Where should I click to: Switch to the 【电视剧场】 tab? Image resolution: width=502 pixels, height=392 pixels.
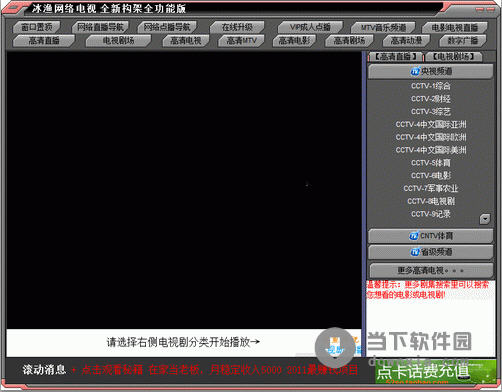point(453,57)
